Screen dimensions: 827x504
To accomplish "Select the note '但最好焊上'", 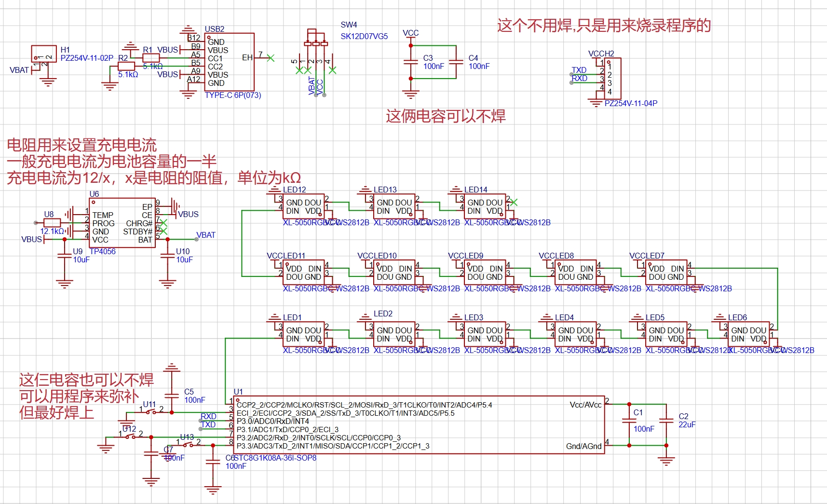I will pyautogui.click(x=56, y=413).
